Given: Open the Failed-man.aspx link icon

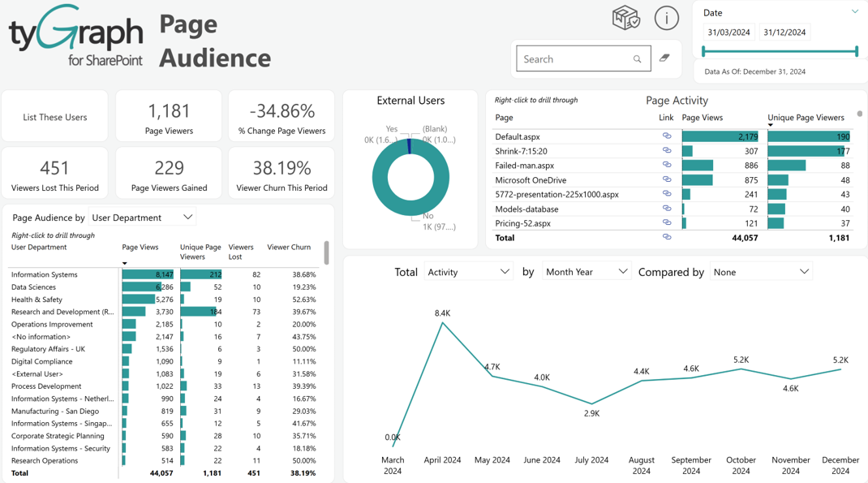Looking at the screenshot, I should click(667, 165).
